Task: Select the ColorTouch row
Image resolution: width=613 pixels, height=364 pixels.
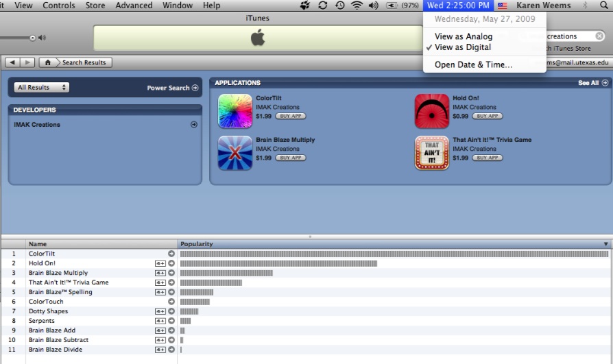Action: click(x=306, y=302)
